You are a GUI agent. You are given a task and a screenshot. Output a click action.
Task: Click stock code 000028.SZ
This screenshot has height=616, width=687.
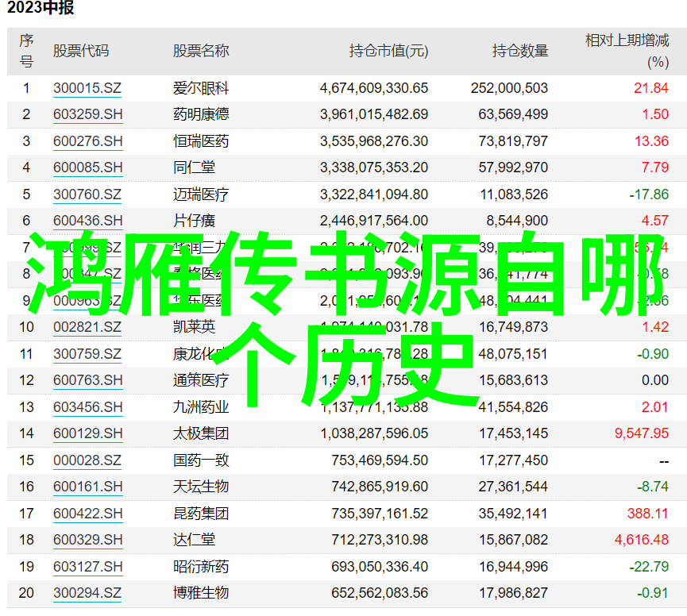[87, 460]
